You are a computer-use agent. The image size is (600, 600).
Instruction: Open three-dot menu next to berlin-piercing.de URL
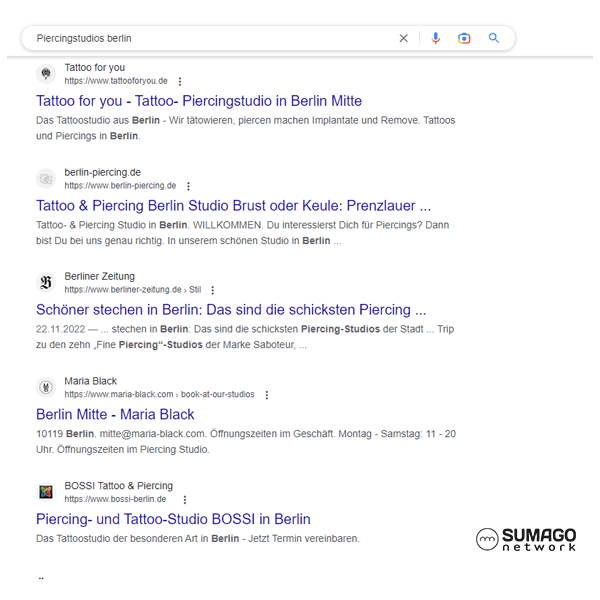188,186
